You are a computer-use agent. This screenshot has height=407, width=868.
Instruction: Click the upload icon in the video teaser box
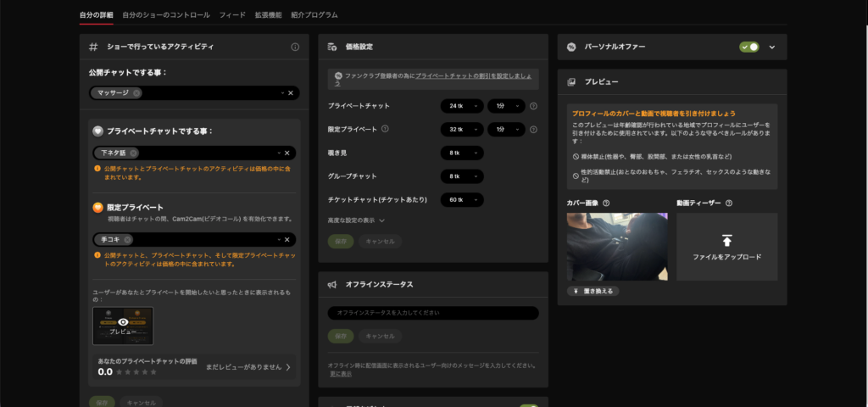[726, 241]
